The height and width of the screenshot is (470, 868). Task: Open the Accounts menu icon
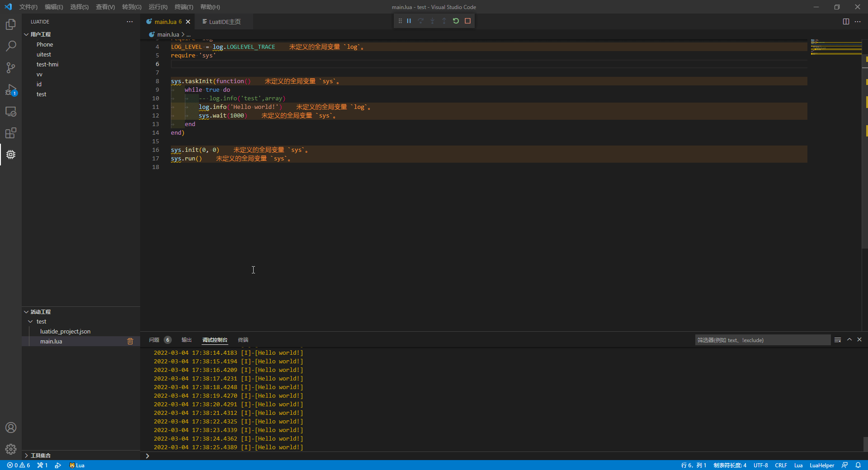[11, 428]
